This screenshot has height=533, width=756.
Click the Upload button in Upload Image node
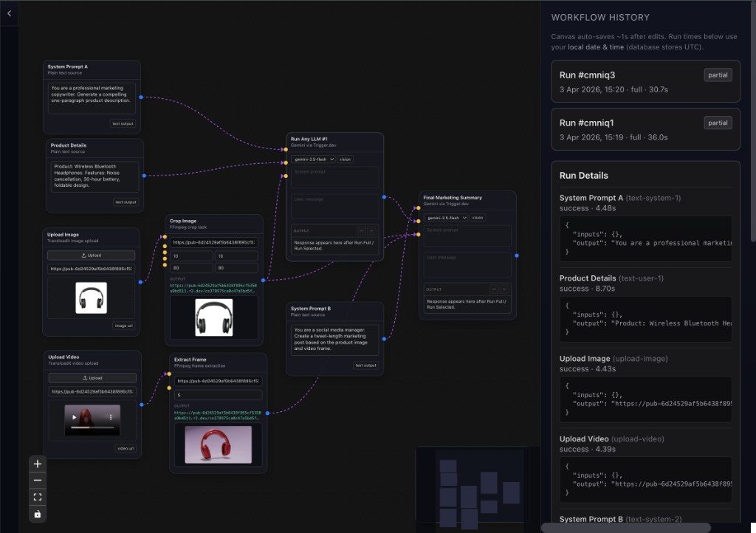(91, 255)
